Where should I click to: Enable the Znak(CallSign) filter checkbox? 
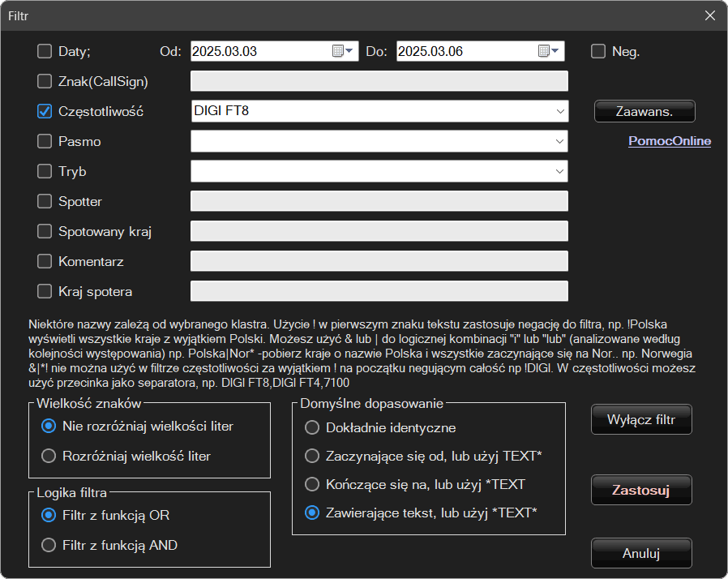(45, 81)
